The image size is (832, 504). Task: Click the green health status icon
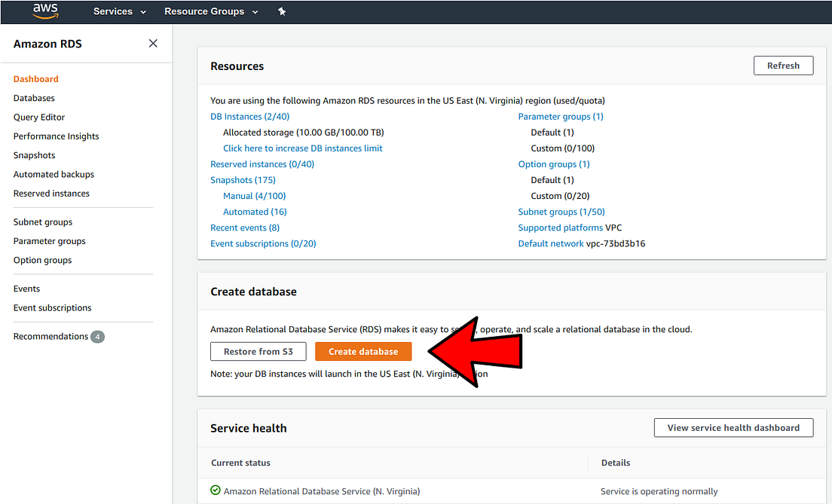click(216, 490)
